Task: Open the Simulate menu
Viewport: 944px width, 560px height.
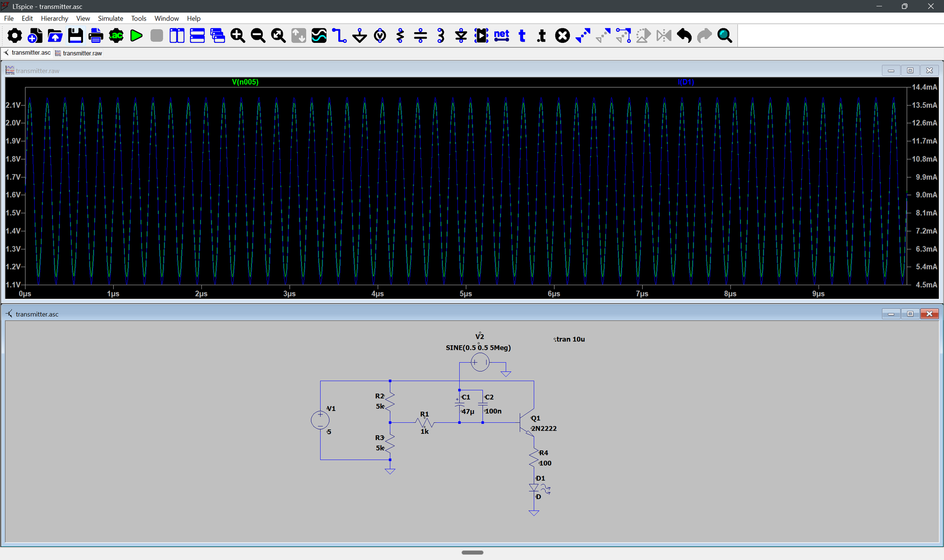Action: point(111,18)
